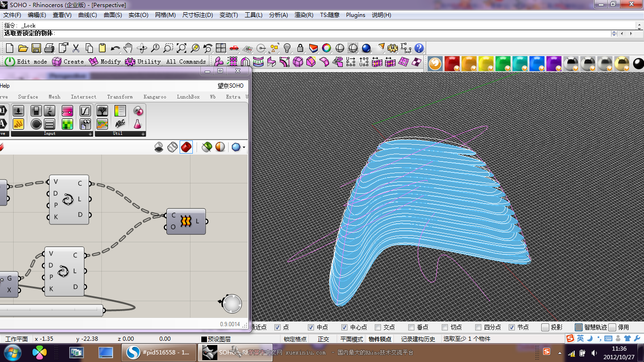Click the Print icon
The width and height of the screenshot is (644, 362).
tap(50, 48)
